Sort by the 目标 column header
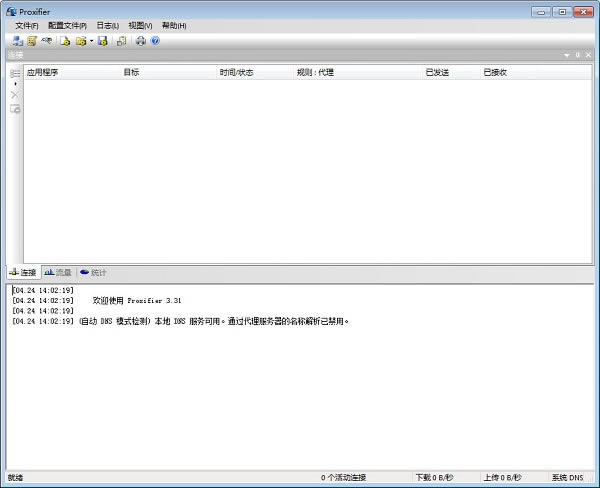 click(168, 72)
